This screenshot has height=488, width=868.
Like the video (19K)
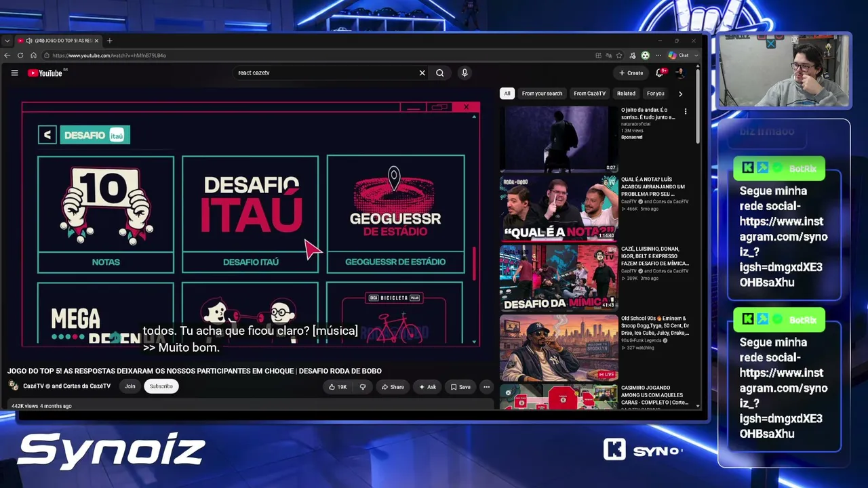click(338, 387)
